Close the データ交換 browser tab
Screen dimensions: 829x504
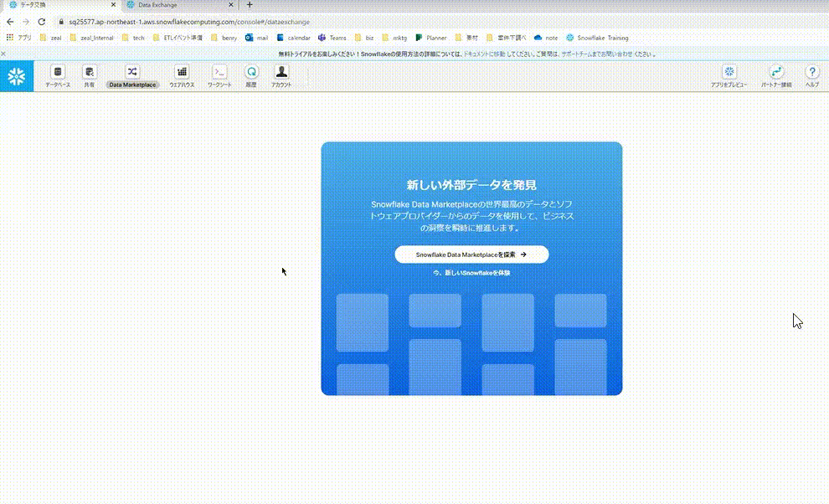click(113, 5)
